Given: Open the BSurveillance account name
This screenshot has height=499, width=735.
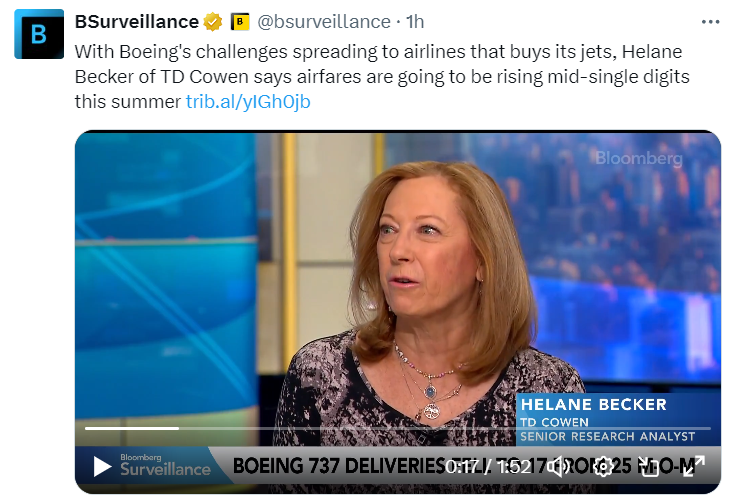Looking at the screenshot, I should tap(137, 22).
